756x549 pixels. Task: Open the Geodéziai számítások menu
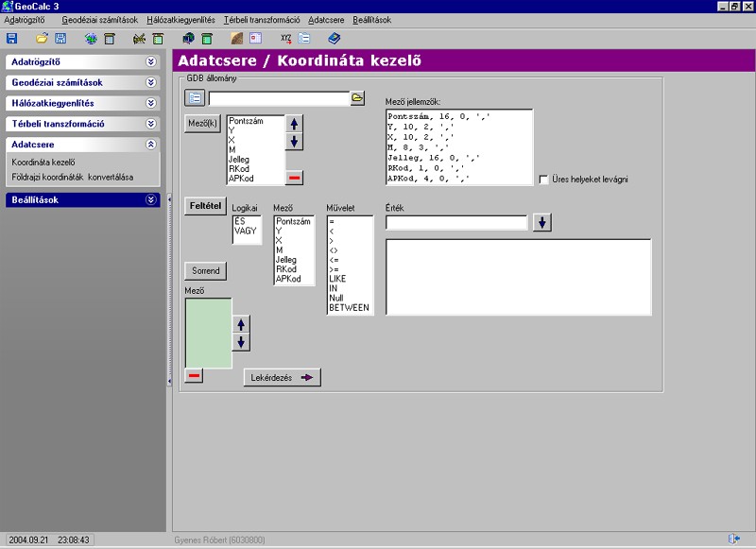point(100,20)
